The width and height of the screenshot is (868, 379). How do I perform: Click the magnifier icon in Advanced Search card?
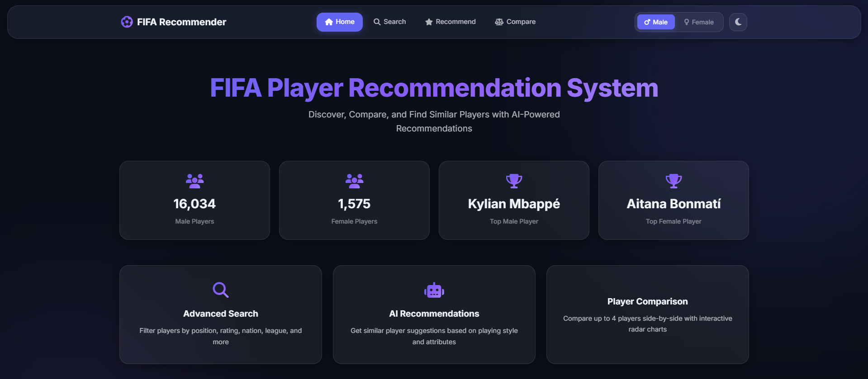[221, 290]
